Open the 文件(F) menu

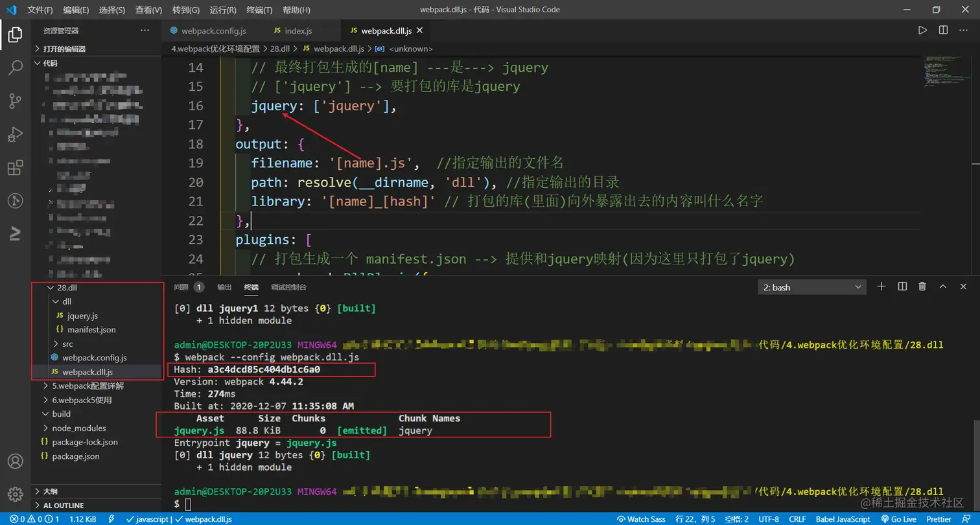[x=40, y=10]
